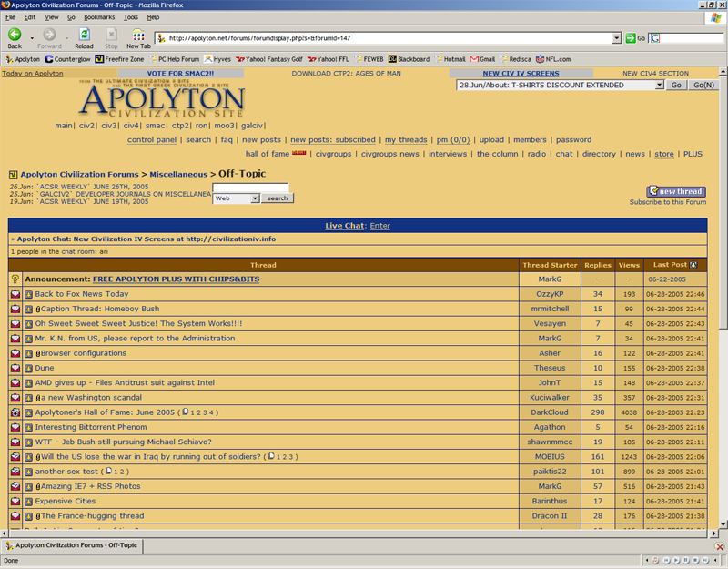
Task: Open the store link in navigation
Action: coord(664,154)
